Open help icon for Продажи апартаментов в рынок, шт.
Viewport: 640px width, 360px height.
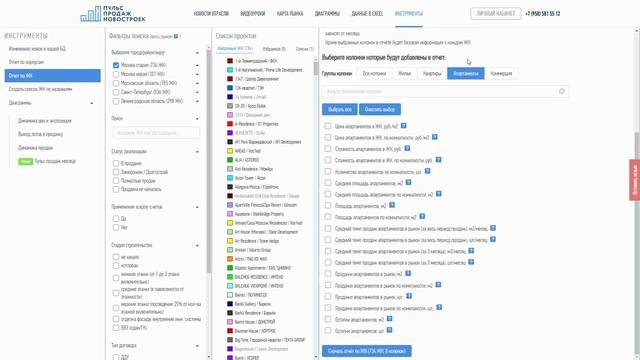point(409,296)
